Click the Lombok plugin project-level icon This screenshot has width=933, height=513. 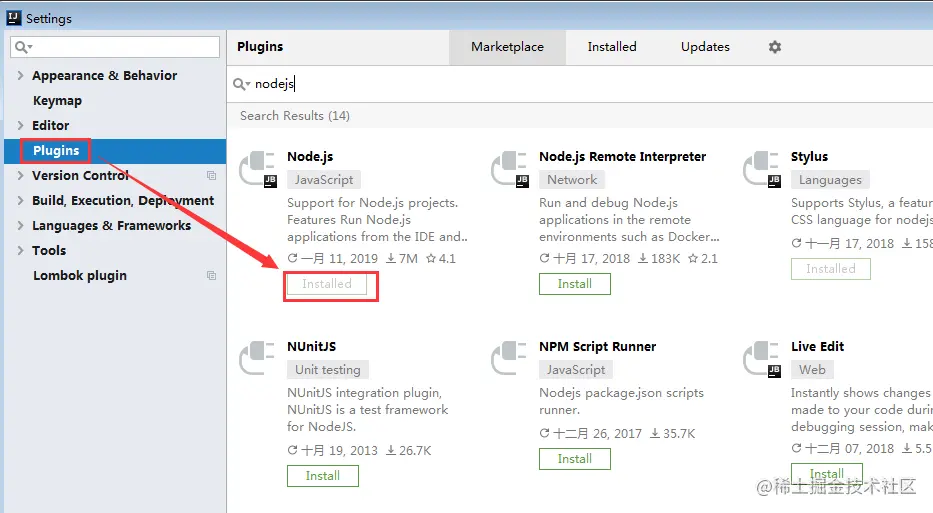point(211,276)
